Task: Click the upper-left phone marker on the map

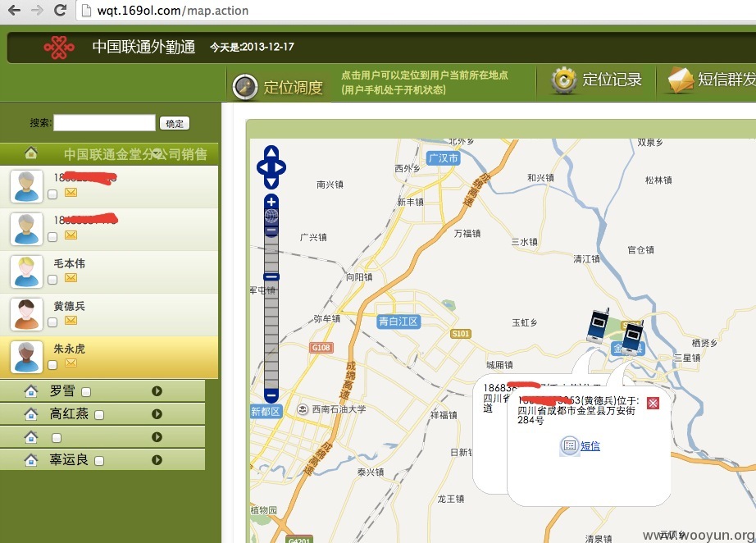Action: [599, 326]
